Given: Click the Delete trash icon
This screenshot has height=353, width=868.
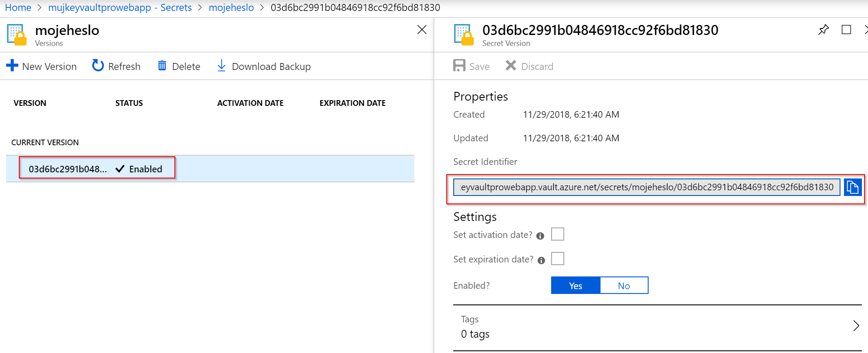Looking at the screenshot, I should coord(162,66).
